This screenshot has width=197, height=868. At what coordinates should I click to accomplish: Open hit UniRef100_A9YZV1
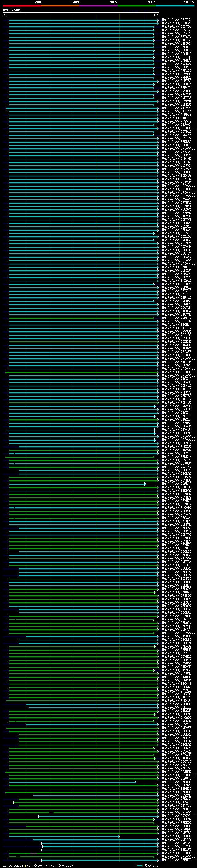tap(177, 816)
